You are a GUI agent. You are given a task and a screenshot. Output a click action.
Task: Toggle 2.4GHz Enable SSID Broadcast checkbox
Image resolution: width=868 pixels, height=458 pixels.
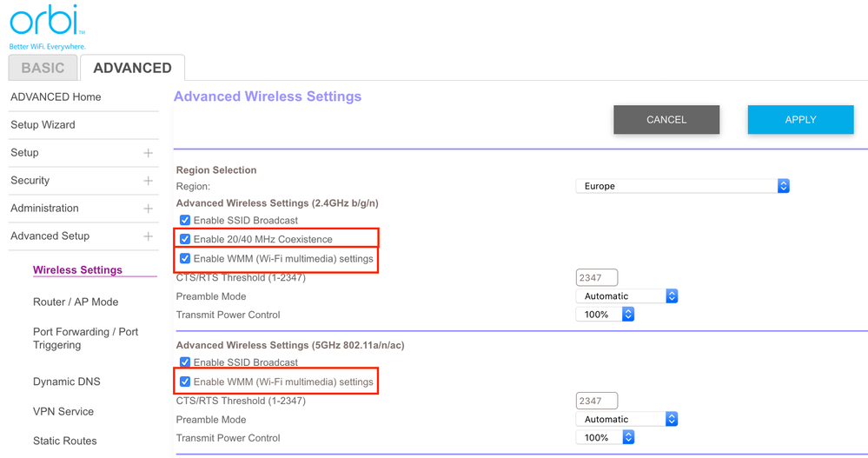pyautogui.click(x=185, y=221)
